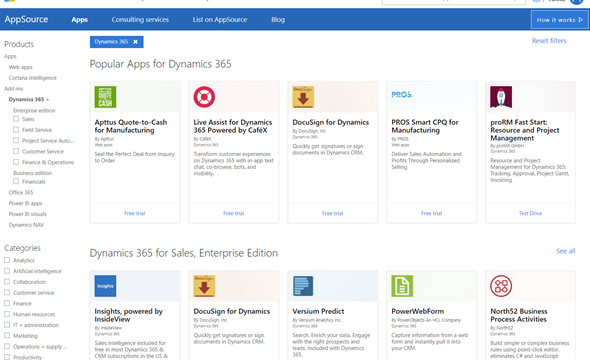Click the Live Assist lifebuoy icon
590x360 pixels.
click(204, 97)
